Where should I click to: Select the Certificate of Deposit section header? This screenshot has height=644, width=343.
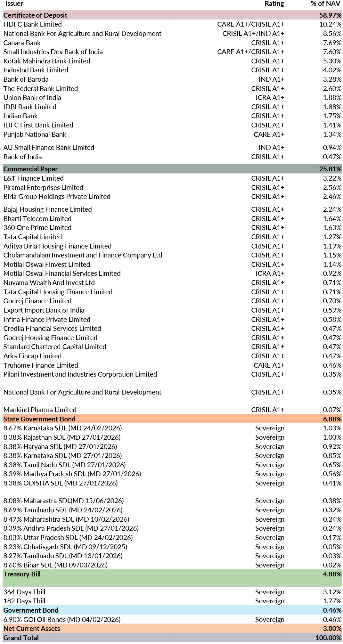click(x=35, y=15)
